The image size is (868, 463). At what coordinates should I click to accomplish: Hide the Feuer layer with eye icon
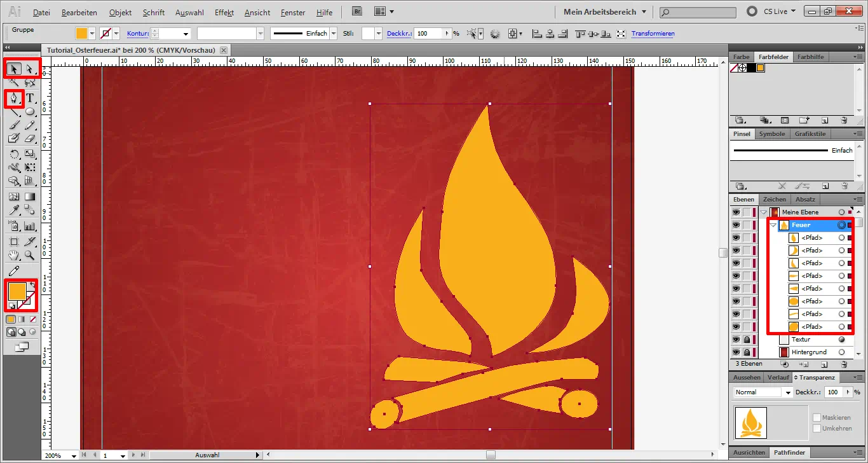pos(736,225)
